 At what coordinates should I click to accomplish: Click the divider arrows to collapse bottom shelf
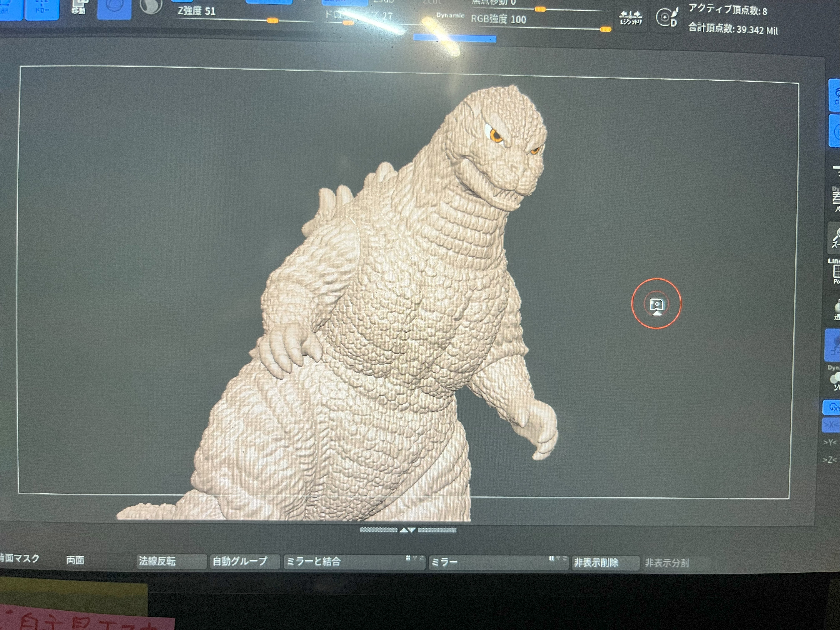(x=408, y=530)
